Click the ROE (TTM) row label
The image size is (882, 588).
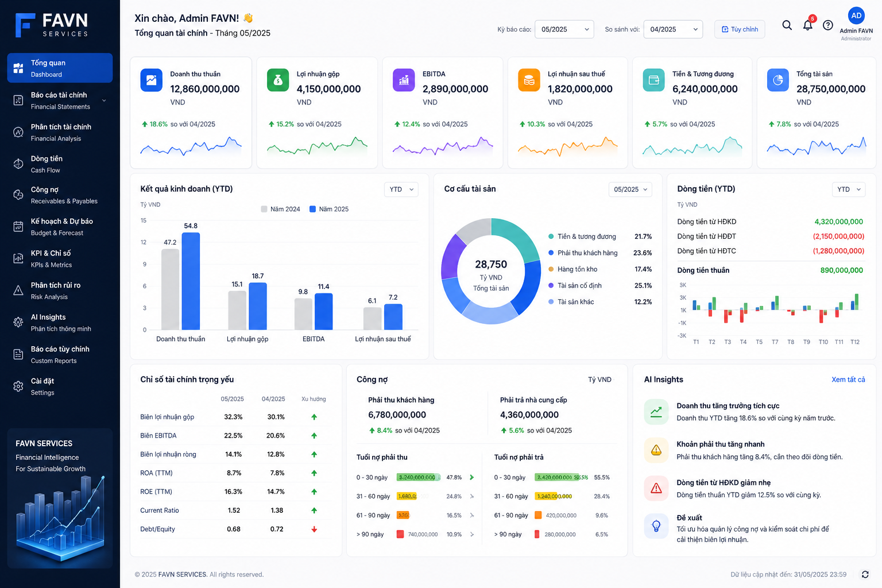(x=156, y=492)
